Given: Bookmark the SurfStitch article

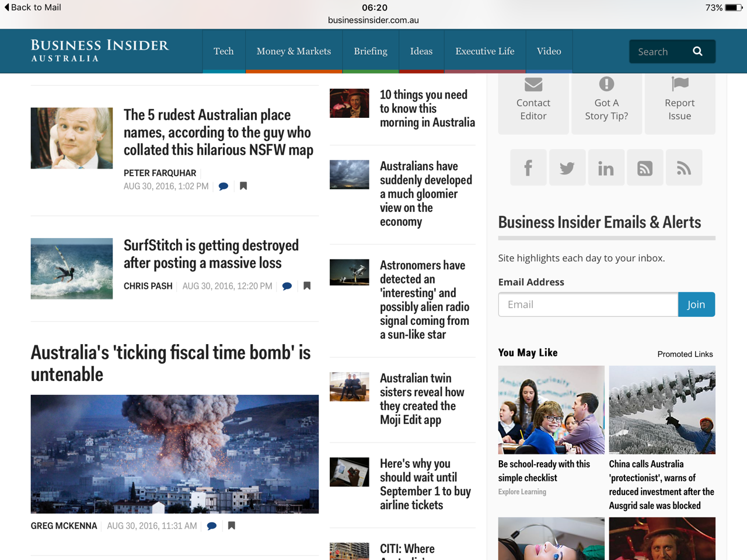Looking at the screenshot, I should 307,286.
